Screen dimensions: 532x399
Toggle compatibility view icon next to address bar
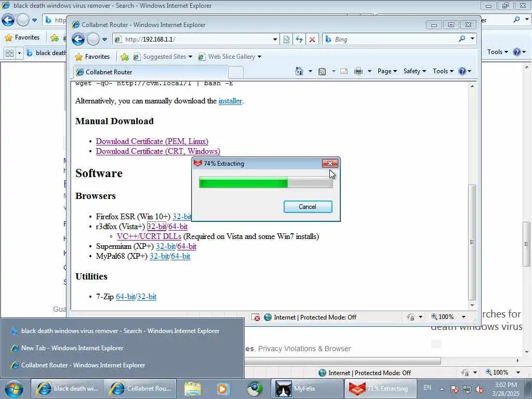click(286, 39)
